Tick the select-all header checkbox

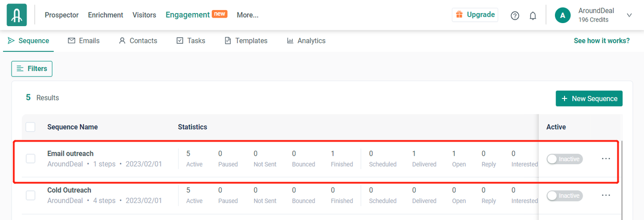pos(31,127)
